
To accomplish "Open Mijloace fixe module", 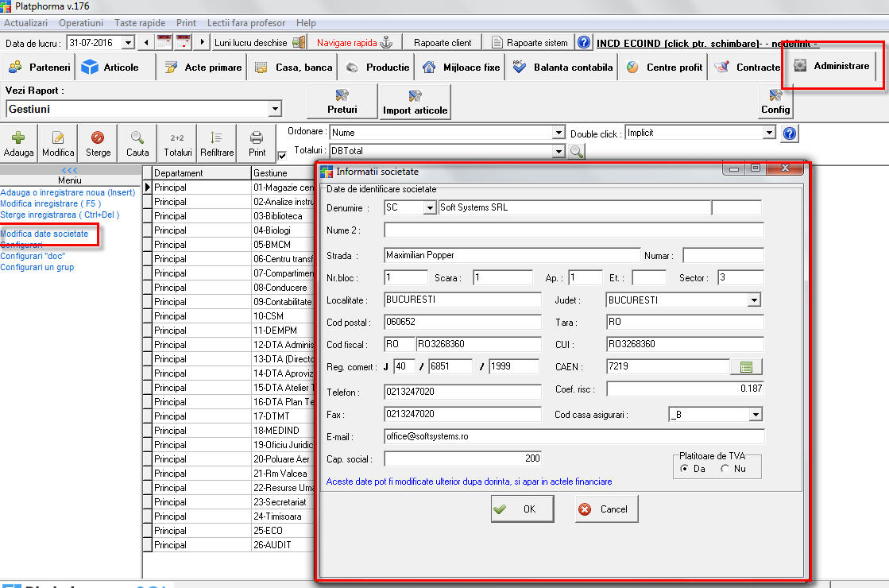I will pyautogui.click(x=460, y=67).
